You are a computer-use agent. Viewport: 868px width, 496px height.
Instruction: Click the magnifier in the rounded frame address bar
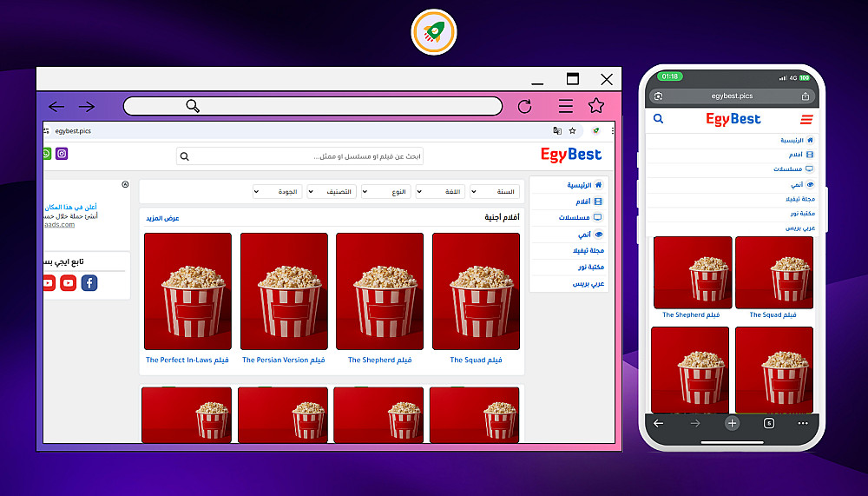tap(193, 106)
